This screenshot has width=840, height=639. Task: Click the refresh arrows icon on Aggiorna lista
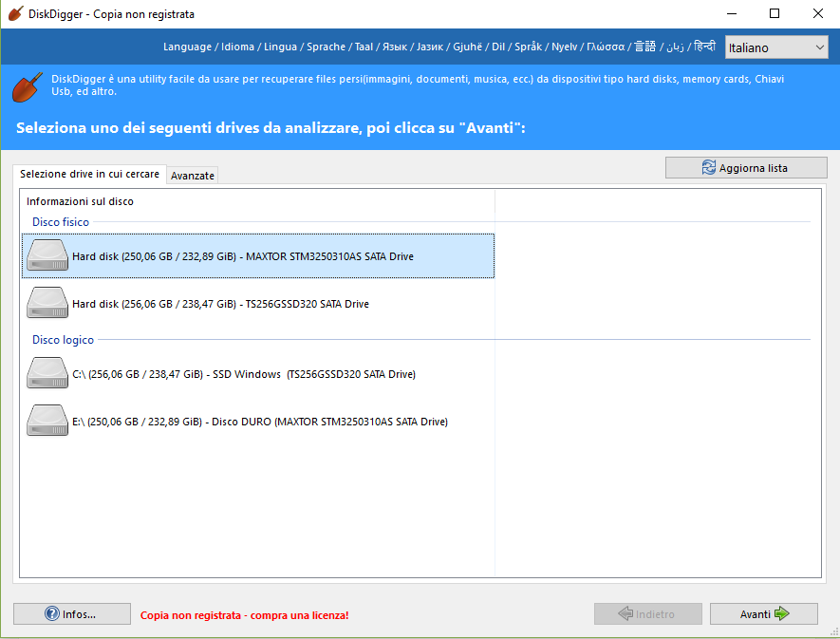[x=708, y=168]
